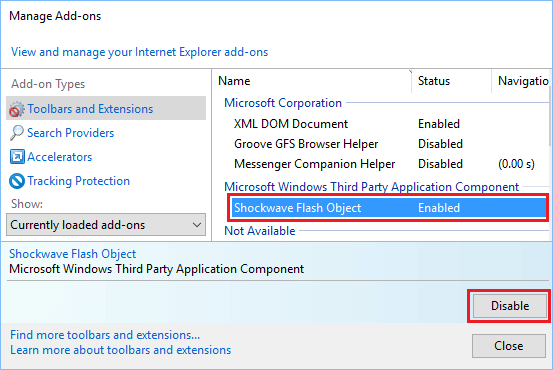Click Shockwave Flash Object title in details pane

tap(73, 254)
